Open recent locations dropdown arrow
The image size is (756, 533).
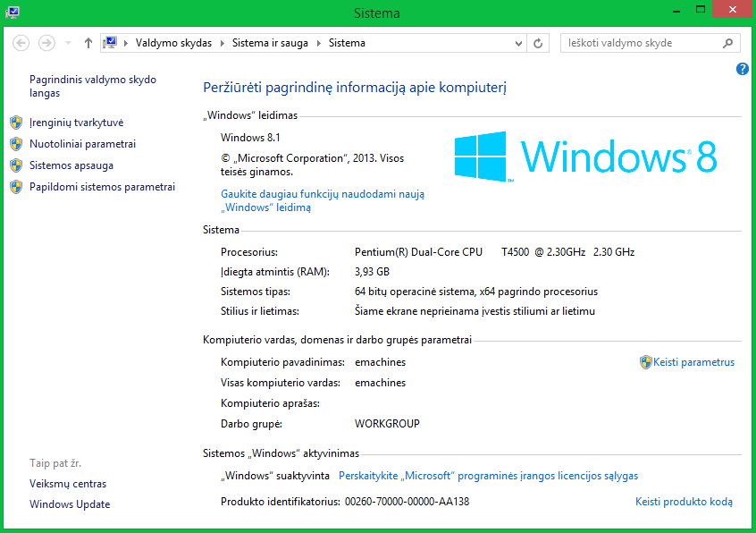(68, 43)
